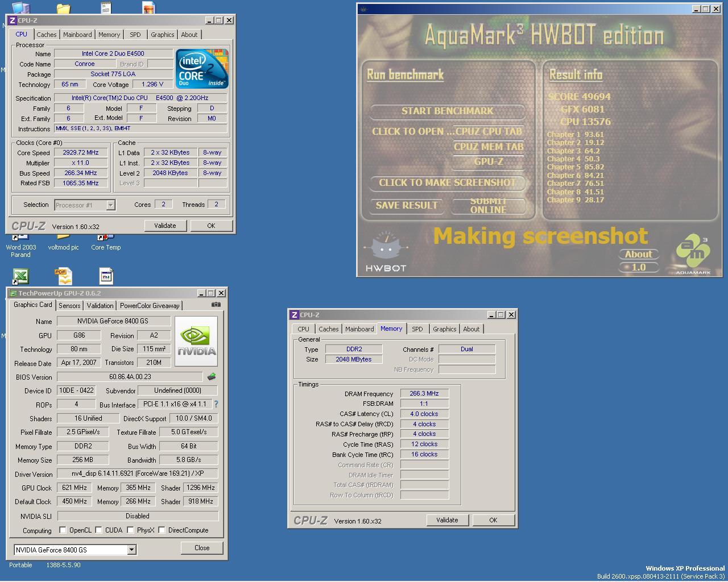Click the CAS# Latency value 4.0 clocks
This screenshot has height=582, width=728.
click(x=424, y=414)
